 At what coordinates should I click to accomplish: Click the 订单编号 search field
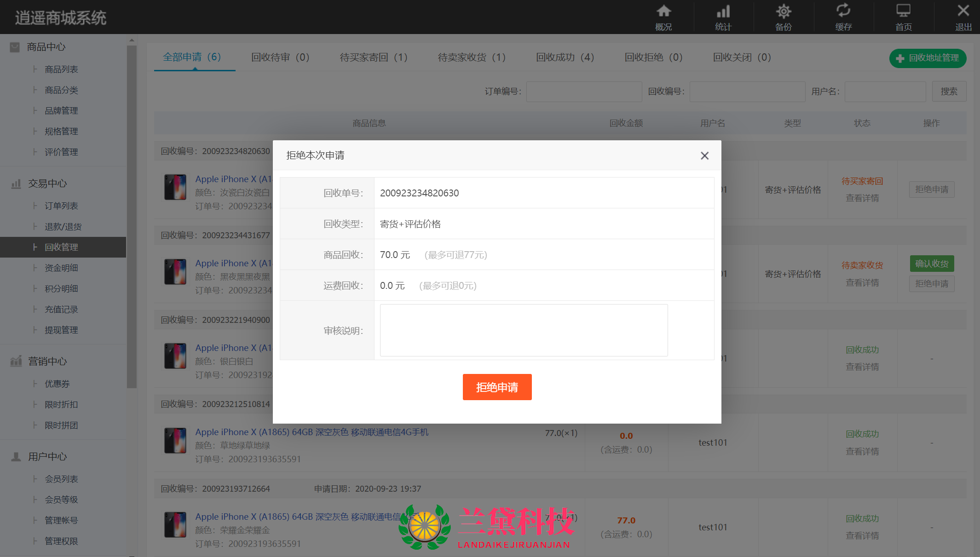click(x=584, y=92)
